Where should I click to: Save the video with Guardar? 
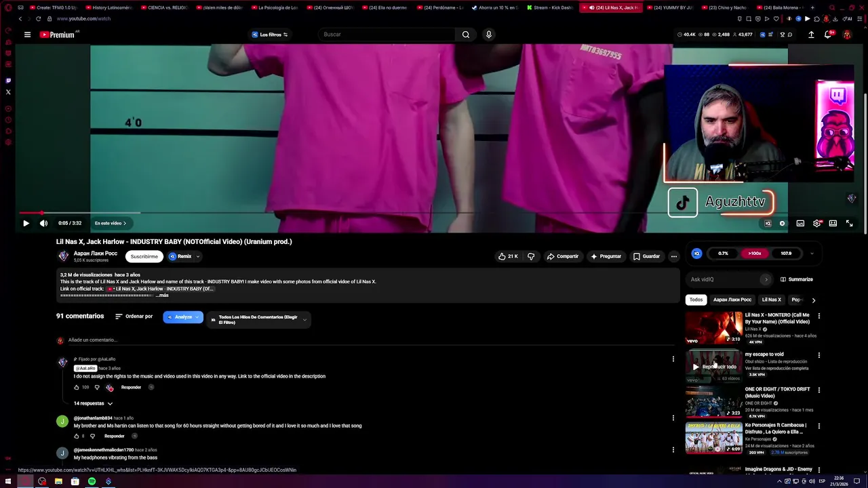(x=646, y=256)
